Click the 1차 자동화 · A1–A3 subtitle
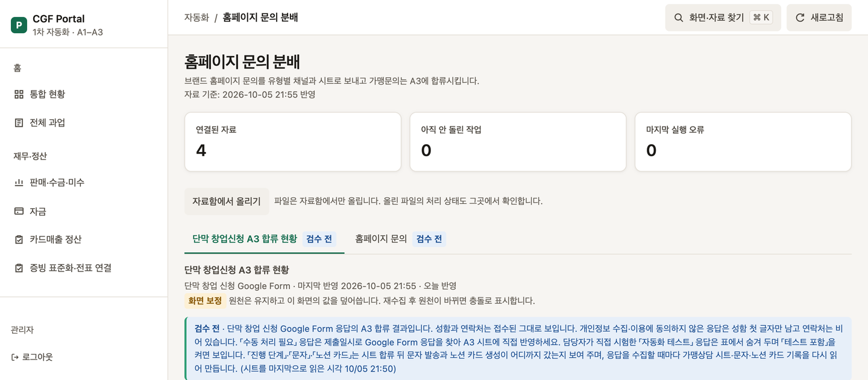This screenshot has height=380, width=868. click(x=68, y=32)
